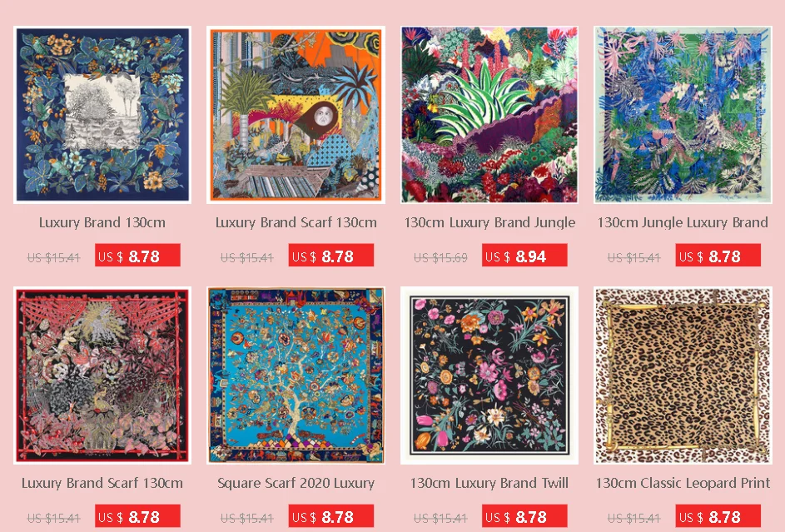Click the '130cm Luxury Brand Jungle' title

pyautogui.click(x=489, y=222)
